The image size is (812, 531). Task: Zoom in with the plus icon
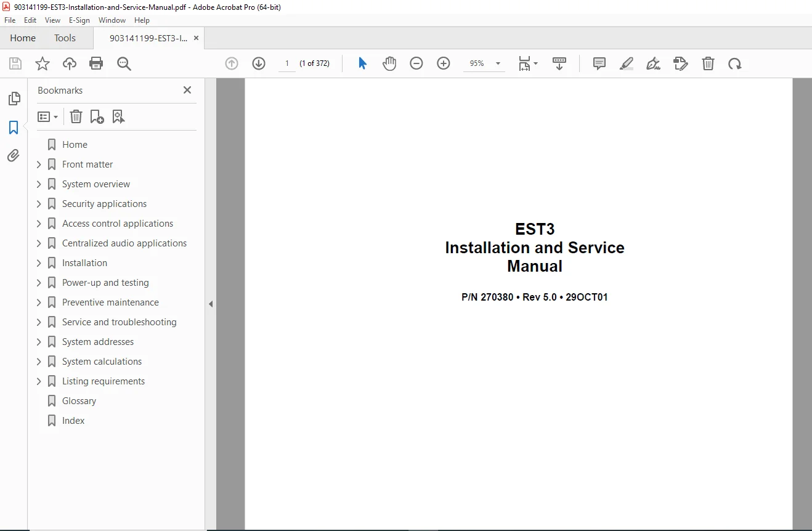444,63
